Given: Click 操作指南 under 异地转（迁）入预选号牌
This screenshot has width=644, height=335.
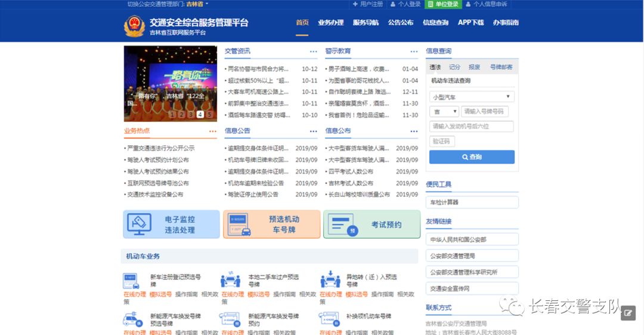Looking at the screenshot, I should 382,294.
